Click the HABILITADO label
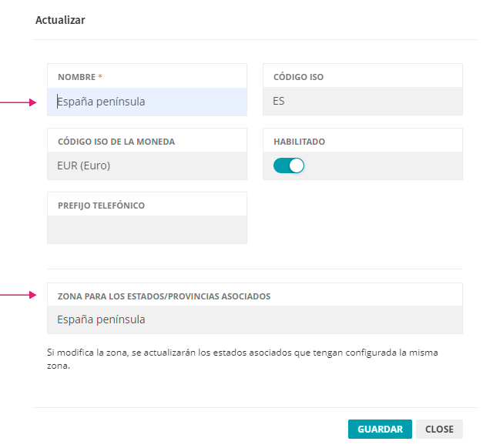This screenshot has height=448, width=483. (299, 142)
